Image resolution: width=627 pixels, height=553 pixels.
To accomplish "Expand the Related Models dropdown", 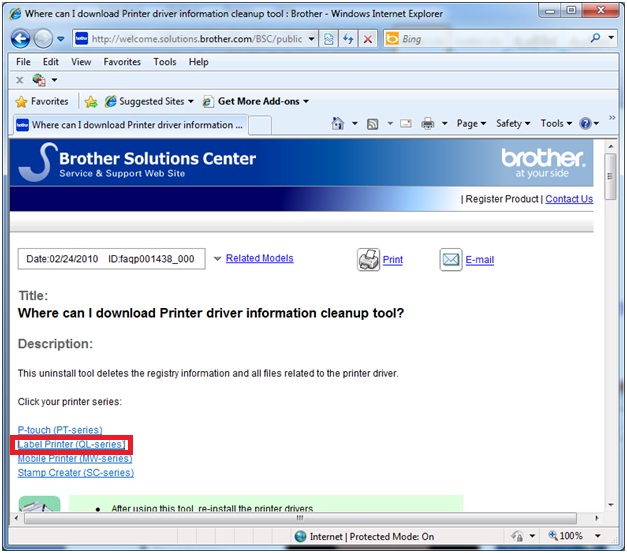I will pyautogui.click(x=218, y=259).
